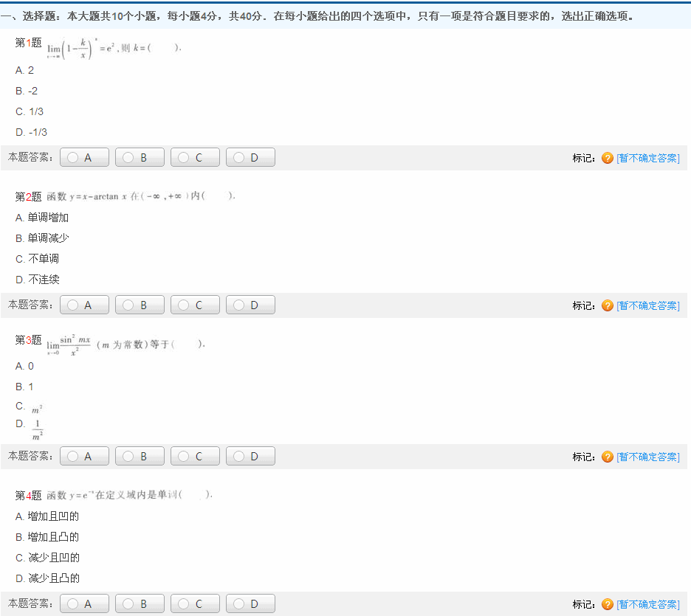
Task: Select answer C for question 3
Action: click(195, 457)
